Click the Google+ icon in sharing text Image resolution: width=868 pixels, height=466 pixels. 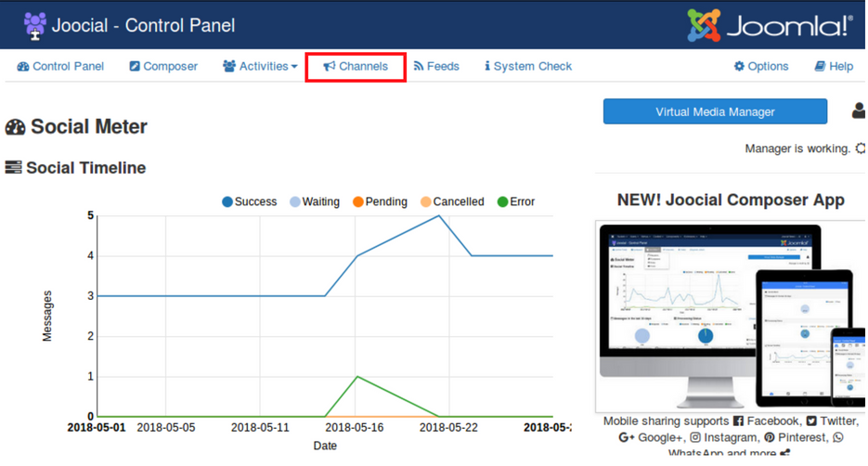click(626, 438)
